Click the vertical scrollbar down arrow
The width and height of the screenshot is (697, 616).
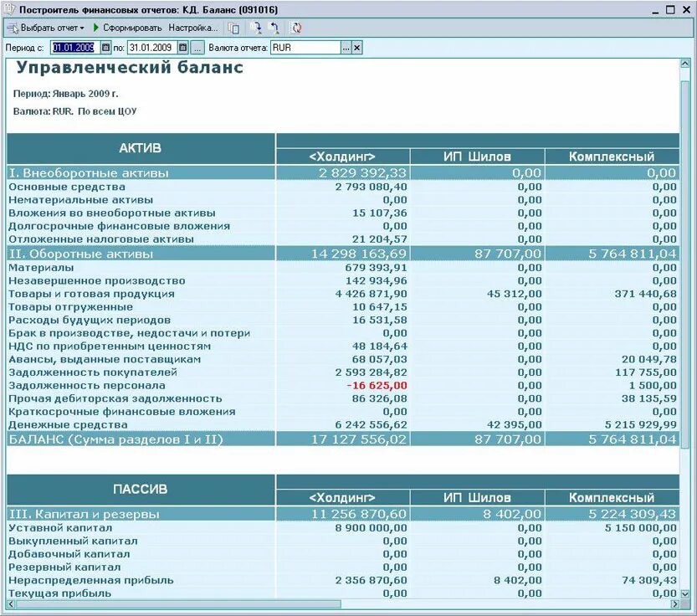pyautogui.click(x=685, y=593)
